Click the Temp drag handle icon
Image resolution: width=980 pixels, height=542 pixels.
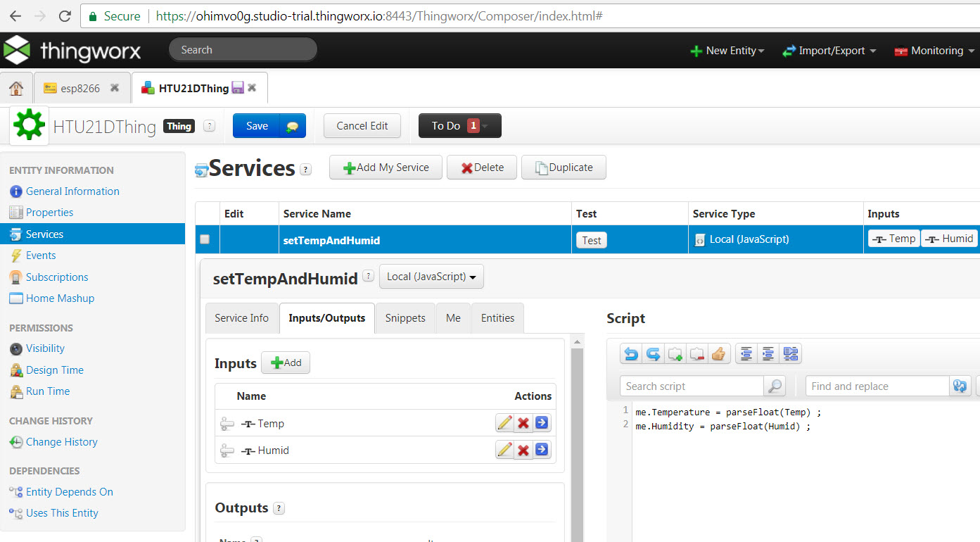pos(227,424)
